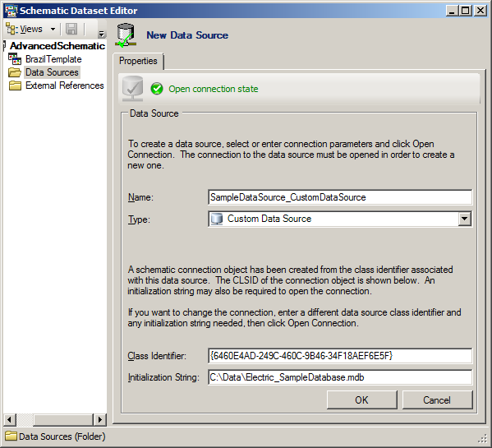Image resolution: width=492 pixels, height=448 pixels.
Task: Click the Data Sources (Folder) status text
Action: coord(62,436)
